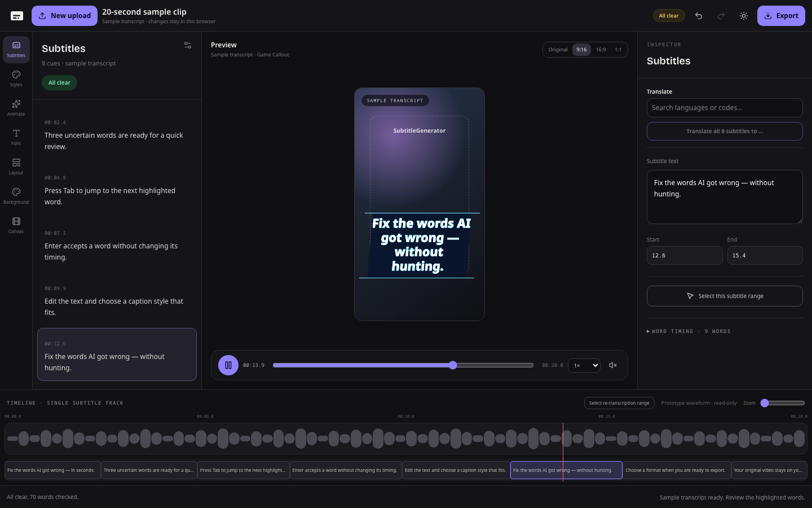Image resolution: width=812 pixels, height=508 pixels.
Task: Expand the Word Timing section
Action: (x=689, y=331)
